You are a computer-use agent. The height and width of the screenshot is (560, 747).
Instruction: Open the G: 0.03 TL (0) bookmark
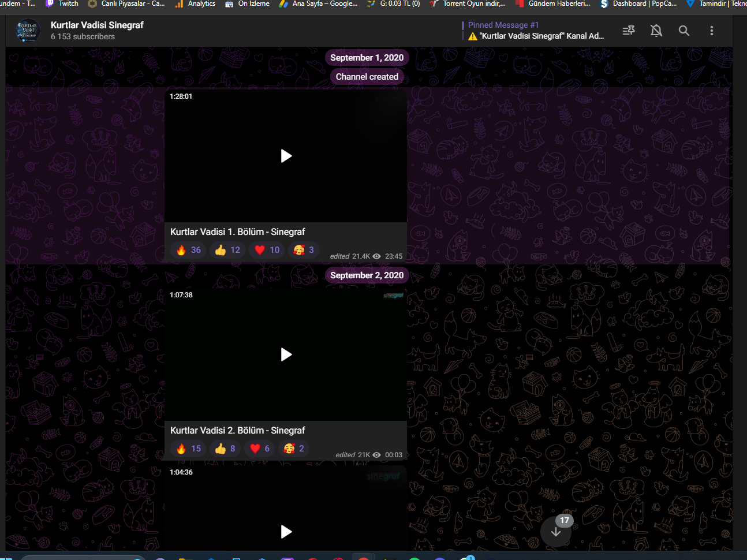click(x=394, y=4)
